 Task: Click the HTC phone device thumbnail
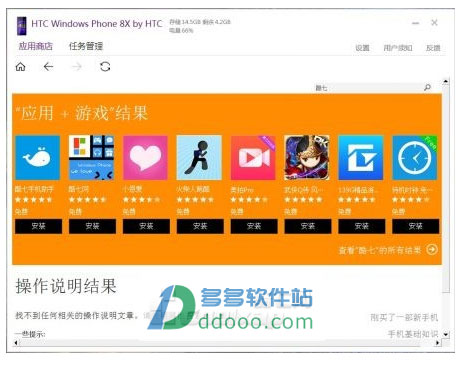[x=22, y=26]
